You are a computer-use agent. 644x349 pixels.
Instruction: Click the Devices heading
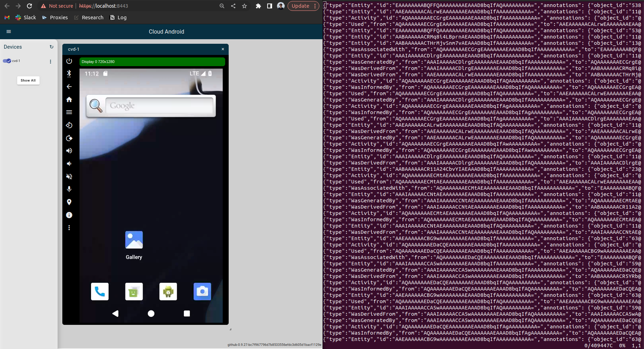13,47
